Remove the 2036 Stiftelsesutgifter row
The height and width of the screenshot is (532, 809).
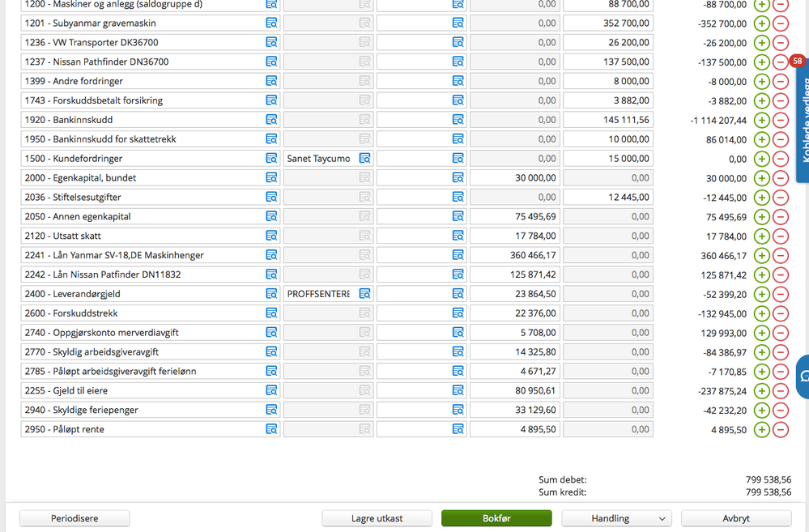[781, 198]
